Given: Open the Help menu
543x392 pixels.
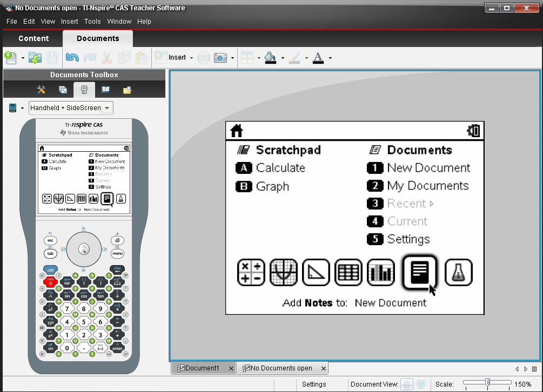Looking at the screenshot, I should tap(144, 22).
